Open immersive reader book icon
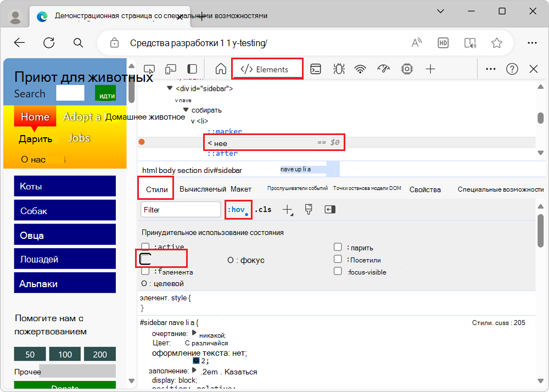 coord(470,43)
